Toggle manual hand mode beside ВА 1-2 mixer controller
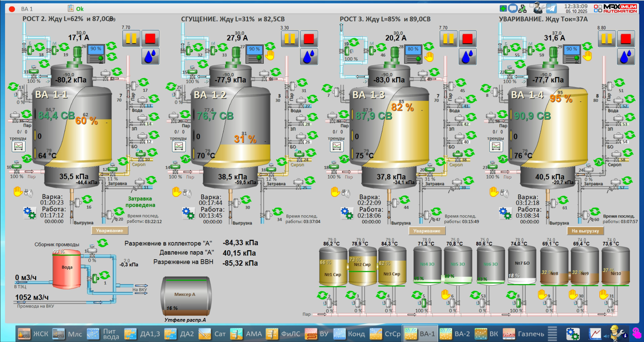644x342 pixels. [269, 55]
